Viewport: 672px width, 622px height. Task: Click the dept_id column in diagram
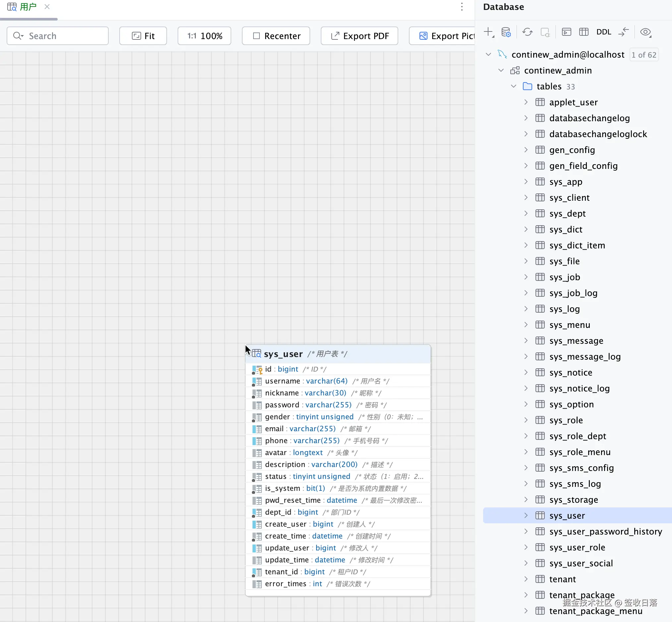coord(338,512)
